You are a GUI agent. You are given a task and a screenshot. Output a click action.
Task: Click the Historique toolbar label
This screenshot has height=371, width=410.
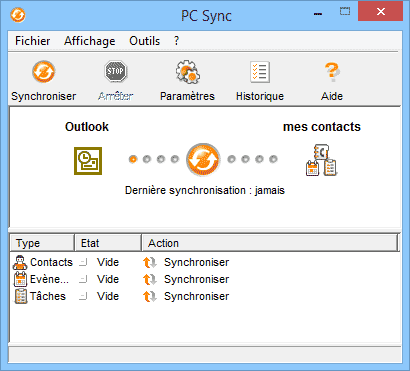point(260,96)
